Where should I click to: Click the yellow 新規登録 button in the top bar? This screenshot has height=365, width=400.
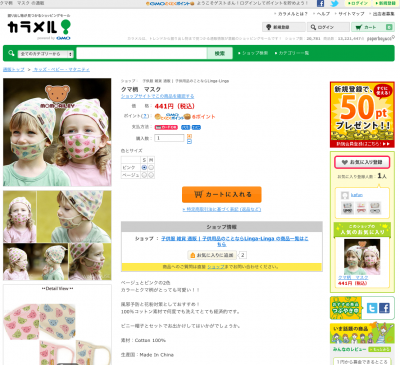385,3
